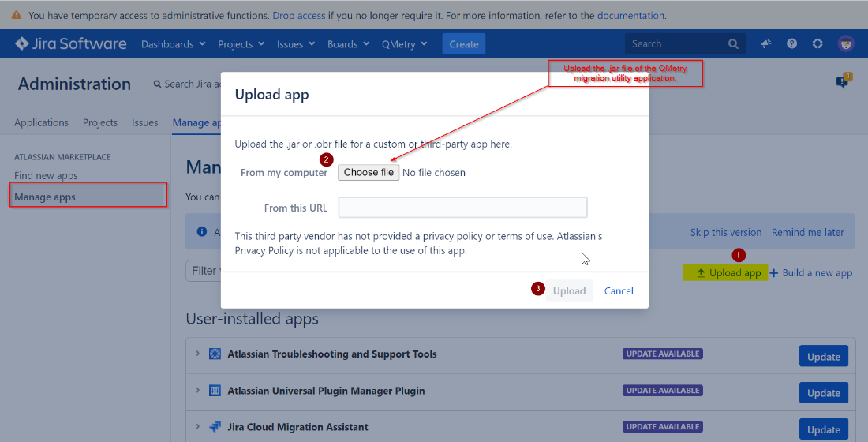
Task: Click the Create button
Action: click(x=464, y=43)
